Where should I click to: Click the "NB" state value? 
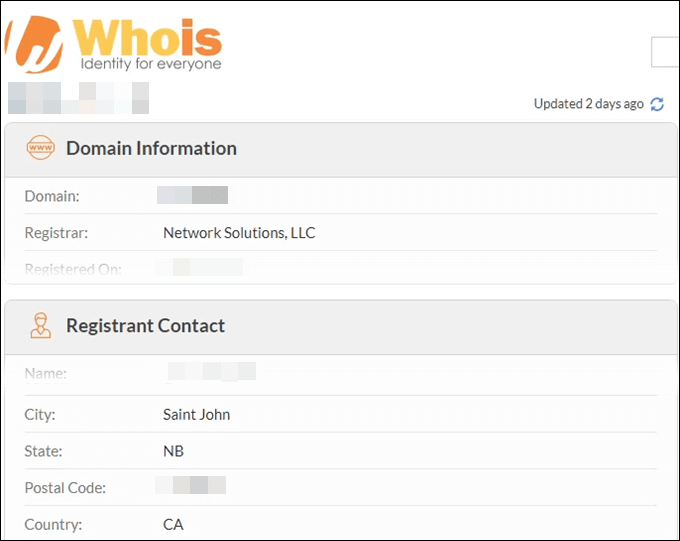point(173,451)
